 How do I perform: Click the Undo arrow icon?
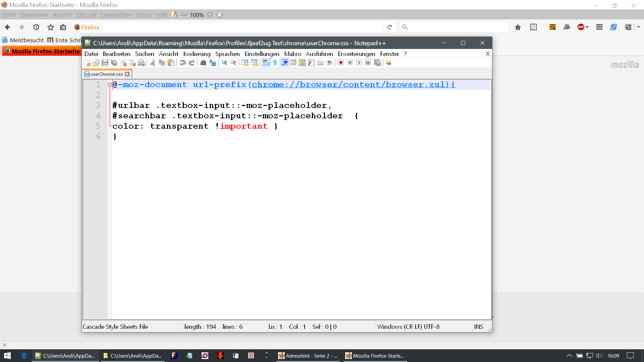tap(182, 63)
